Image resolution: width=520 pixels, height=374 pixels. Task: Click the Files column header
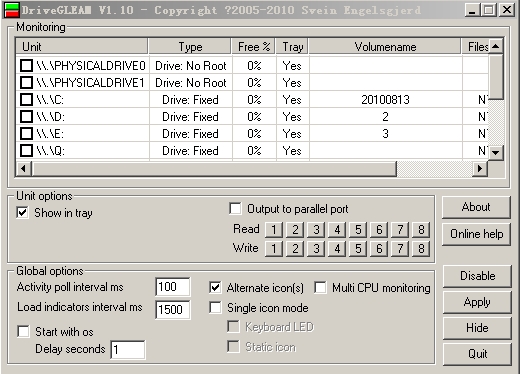[x=475, y=46]
